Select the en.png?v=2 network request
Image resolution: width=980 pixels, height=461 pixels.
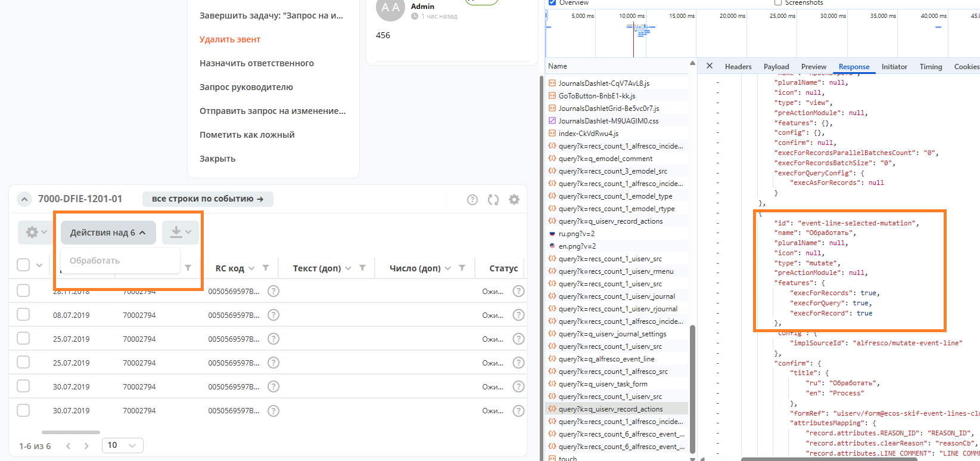(577, 246)
